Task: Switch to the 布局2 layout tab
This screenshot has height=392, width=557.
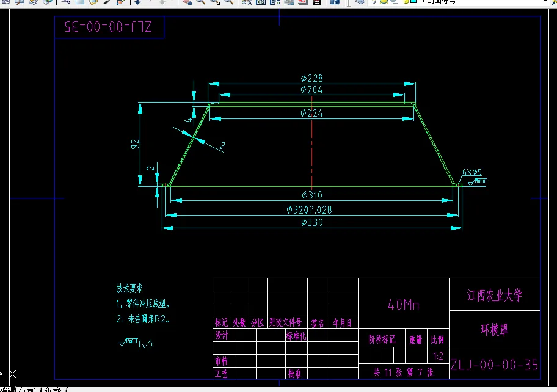Action: coord(53,389)
